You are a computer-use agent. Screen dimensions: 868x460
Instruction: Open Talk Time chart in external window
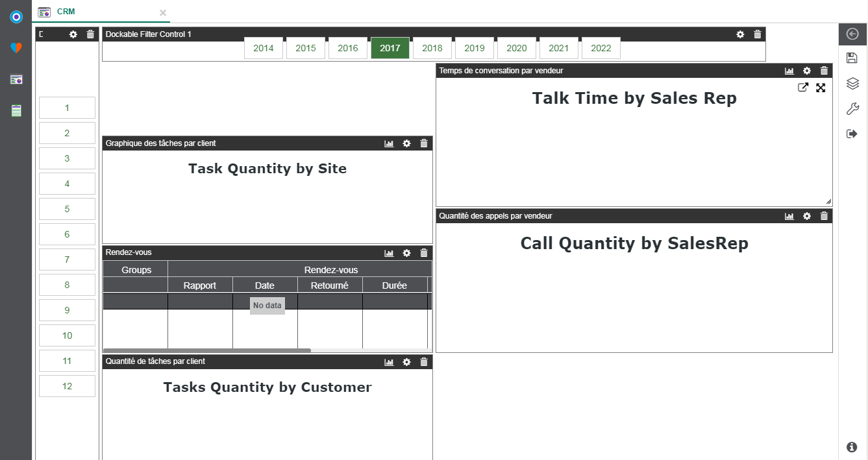coord(803,88)
